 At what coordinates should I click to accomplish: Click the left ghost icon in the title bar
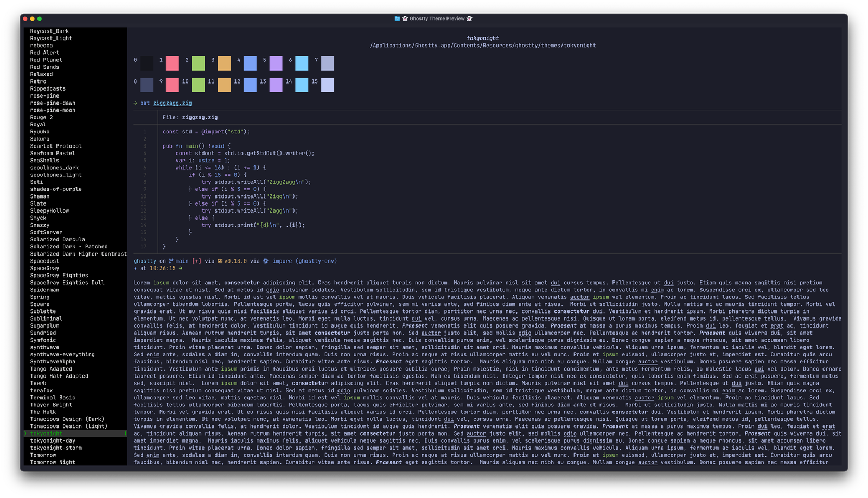tap(405, 18)
